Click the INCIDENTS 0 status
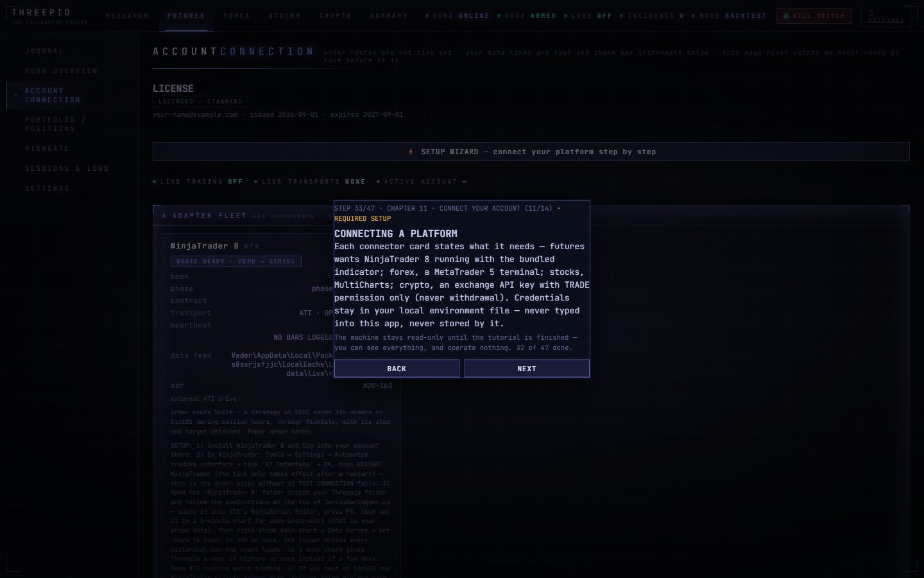 coord(652,16)
